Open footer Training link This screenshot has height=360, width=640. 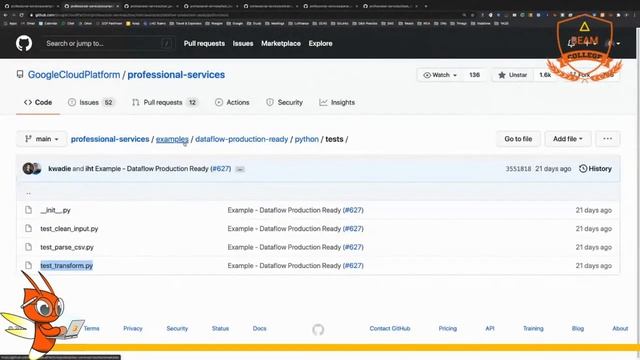[533, 328]
